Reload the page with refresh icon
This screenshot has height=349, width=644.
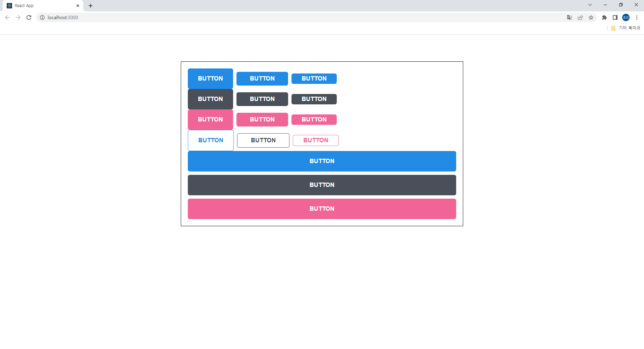click(x=29, y=17)
